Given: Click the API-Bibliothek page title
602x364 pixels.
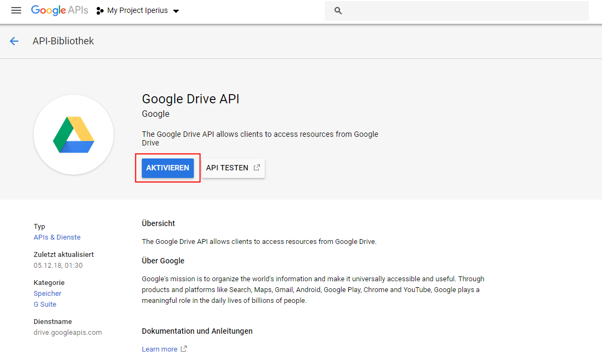Looking at the screenshot, I should (x=63, y=41).
